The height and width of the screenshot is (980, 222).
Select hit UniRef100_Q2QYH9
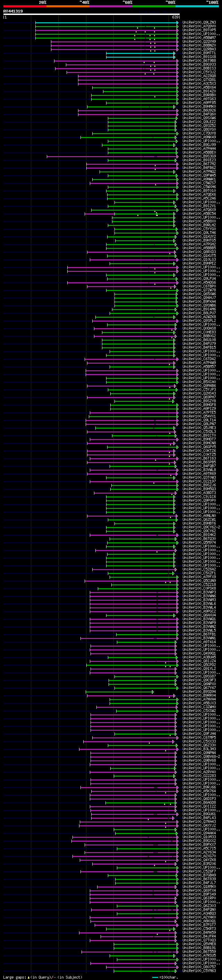[x=199, y=41]
